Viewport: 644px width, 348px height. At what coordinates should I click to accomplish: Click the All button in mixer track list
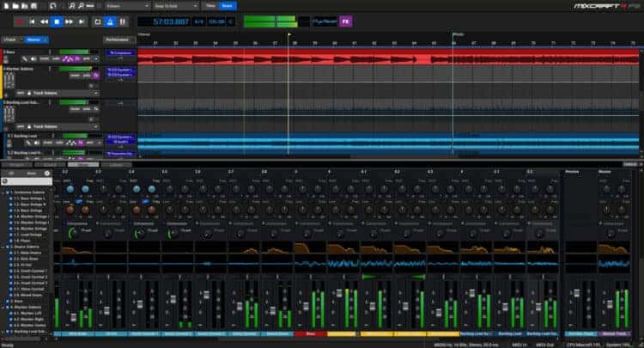click(x=11, y=174)
